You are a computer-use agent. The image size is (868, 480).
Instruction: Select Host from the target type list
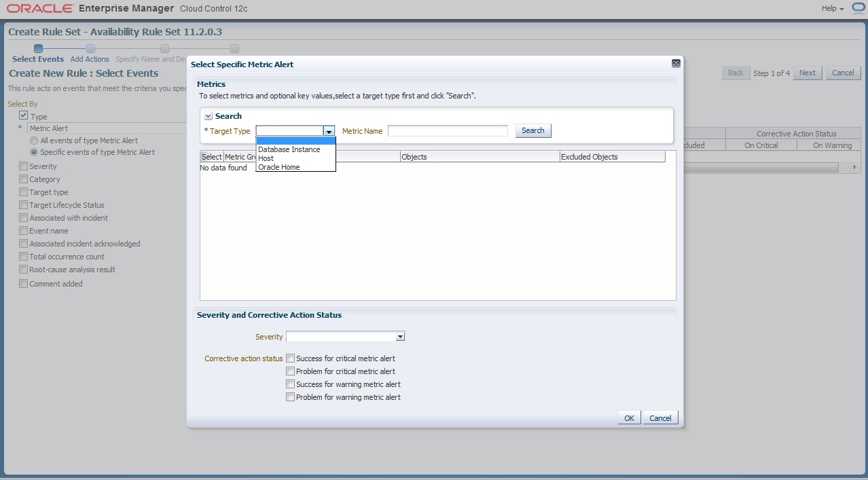266,158
